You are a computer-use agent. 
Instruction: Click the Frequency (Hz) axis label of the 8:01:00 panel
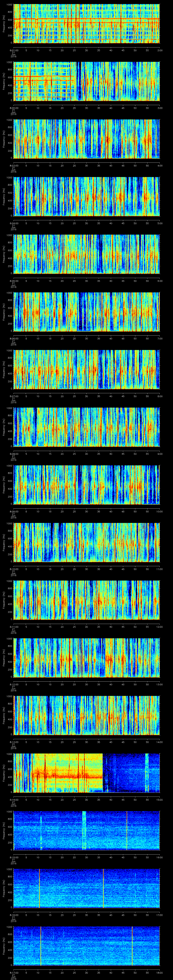tap(4, 24)
